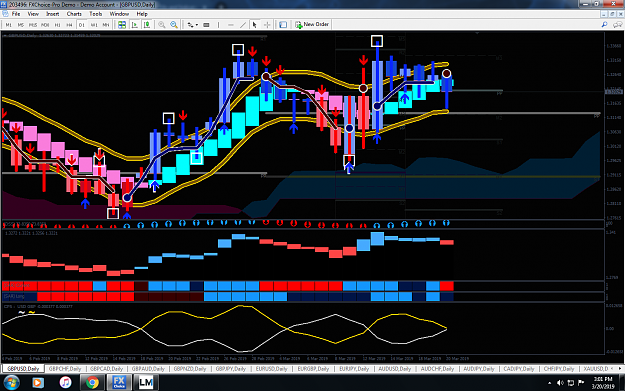Open the CADJPY,Daily chart tab
This screenshot has width=625, height=391.
519,369
